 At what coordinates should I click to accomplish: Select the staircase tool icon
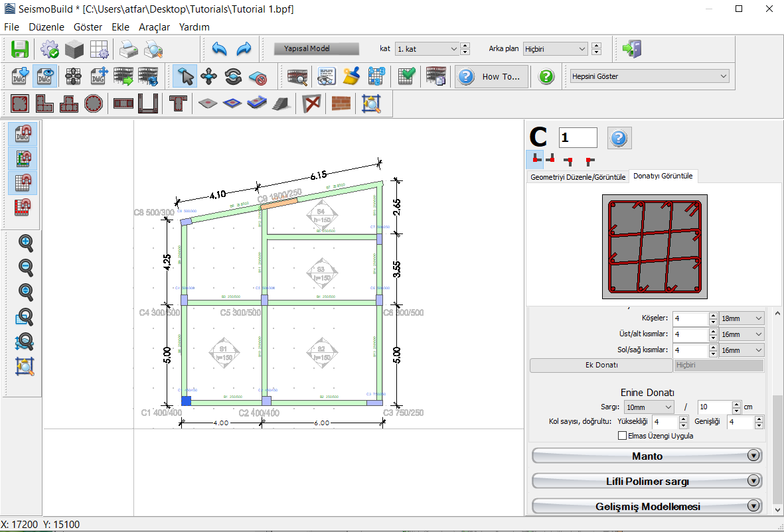(281, 103)
